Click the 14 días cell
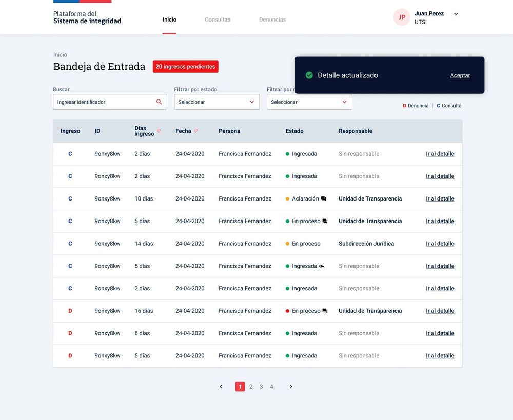Screen dimensions: 513x420 144,244
